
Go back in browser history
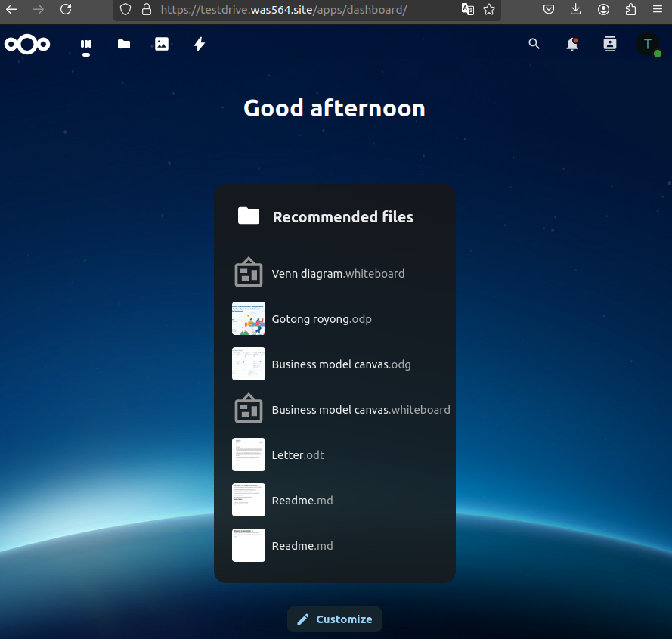click(11, 9)
